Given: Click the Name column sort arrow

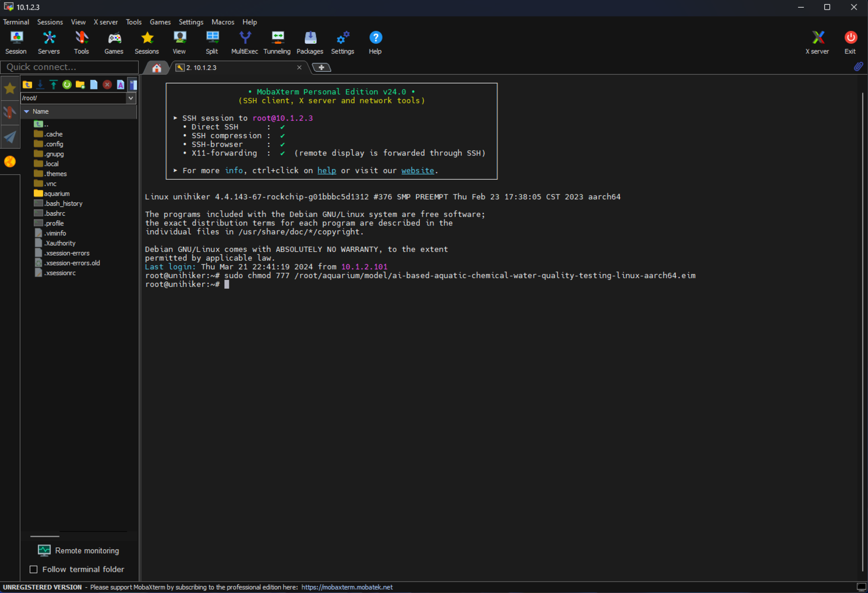Looking at the screenshot, I should click(27, 111).
